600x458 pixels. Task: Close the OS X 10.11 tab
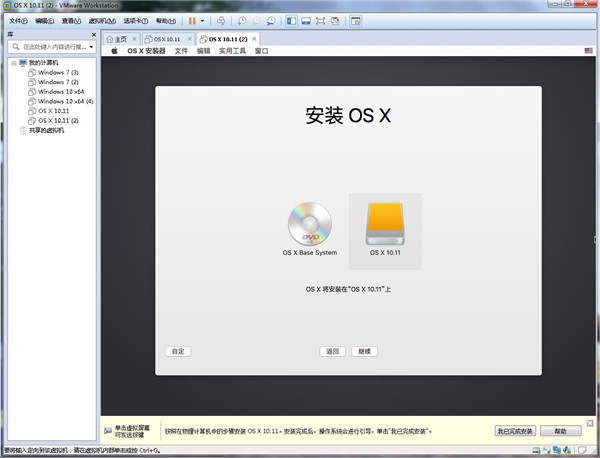pyautogui.click(x=189, y=39)
